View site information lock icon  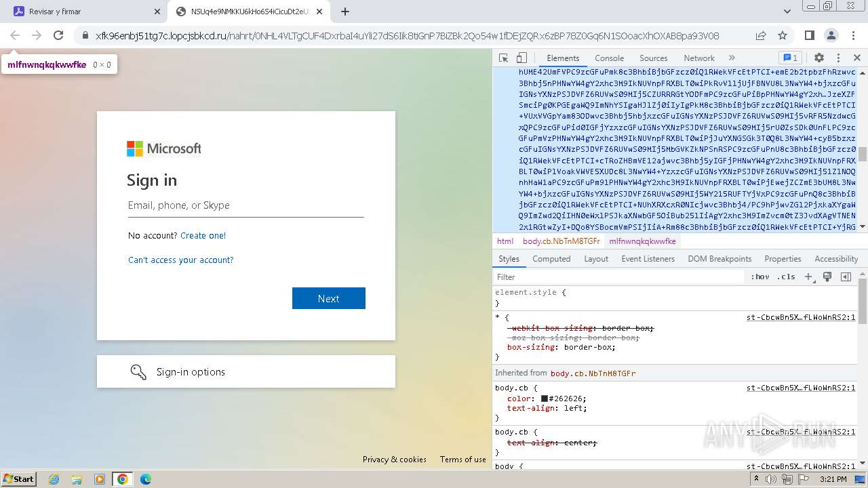tap(85, 36)
